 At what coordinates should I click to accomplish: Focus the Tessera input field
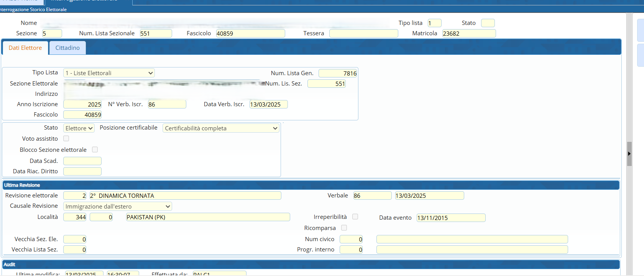[x=363, y=33]
